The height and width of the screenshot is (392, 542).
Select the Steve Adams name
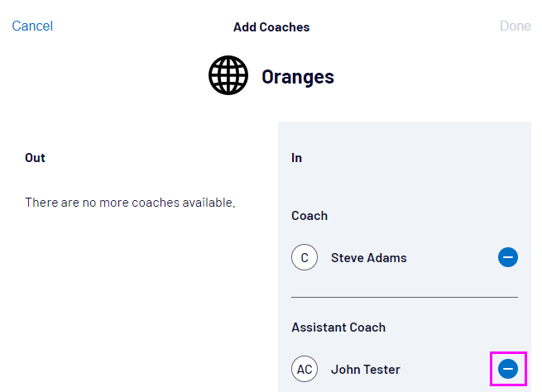click(368, 258)
